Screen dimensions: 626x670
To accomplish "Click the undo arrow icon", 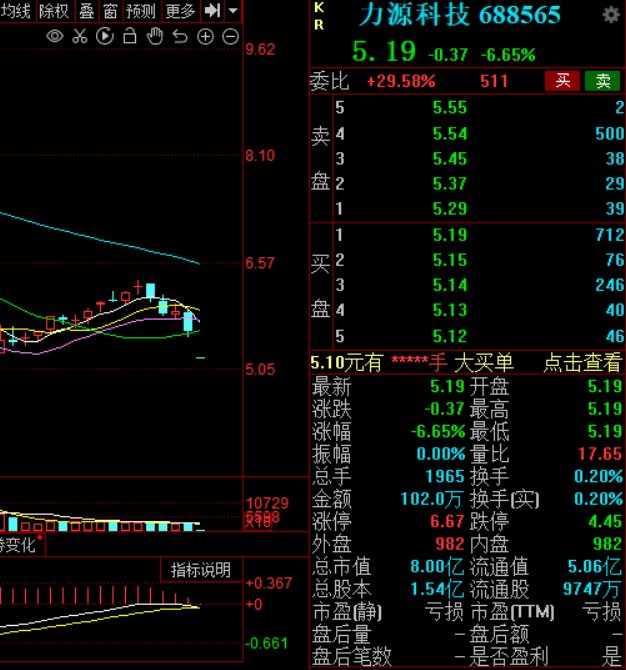I will click(x=180, y=37).
